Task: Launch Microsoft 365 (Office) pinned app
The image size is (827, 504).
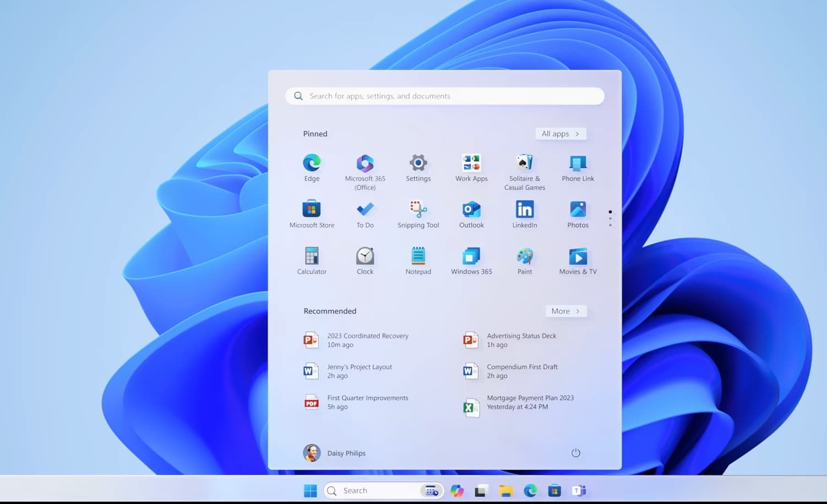Action: pyautogui.click(x=365, y=172)
